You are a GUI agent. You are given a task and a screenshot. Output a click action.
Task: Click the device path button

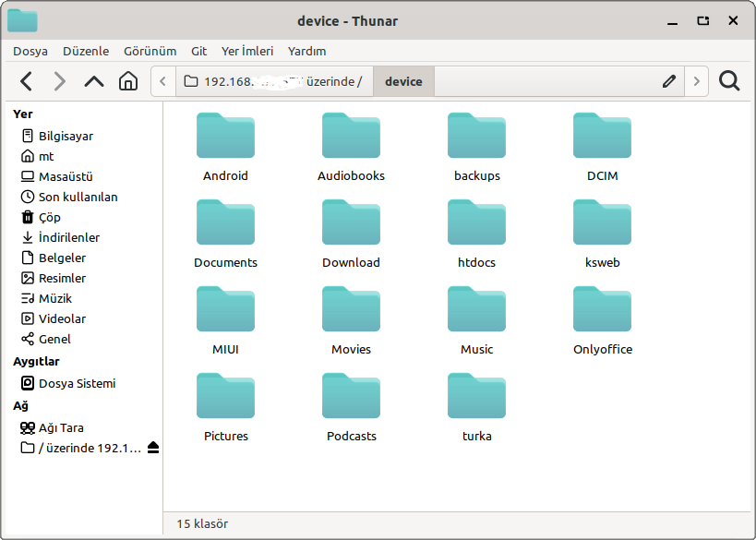(403, 81)
